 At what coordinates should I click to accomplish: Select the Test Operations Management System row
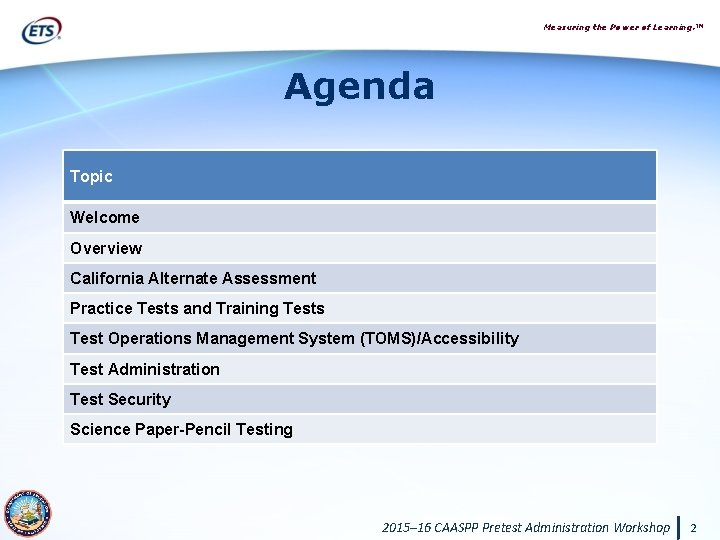[x=360, y=338]
